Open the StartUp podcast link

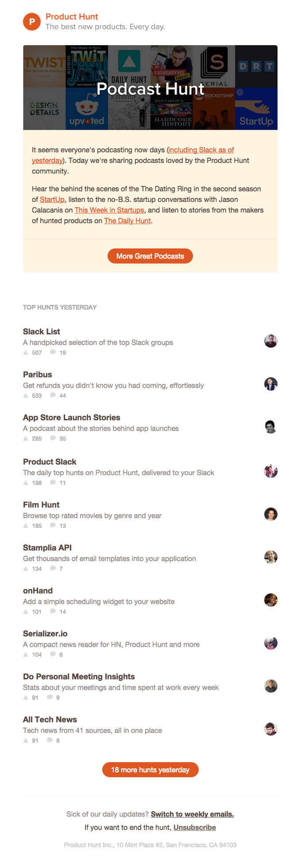click(52, 200)
